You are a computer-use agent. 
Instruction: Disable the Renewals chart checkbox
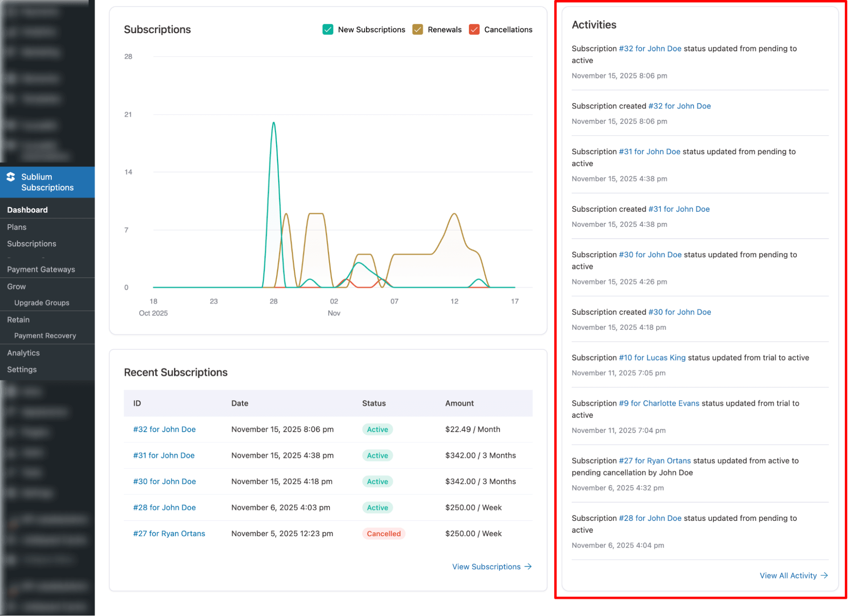pyautogui.click(x=417, y=29)
